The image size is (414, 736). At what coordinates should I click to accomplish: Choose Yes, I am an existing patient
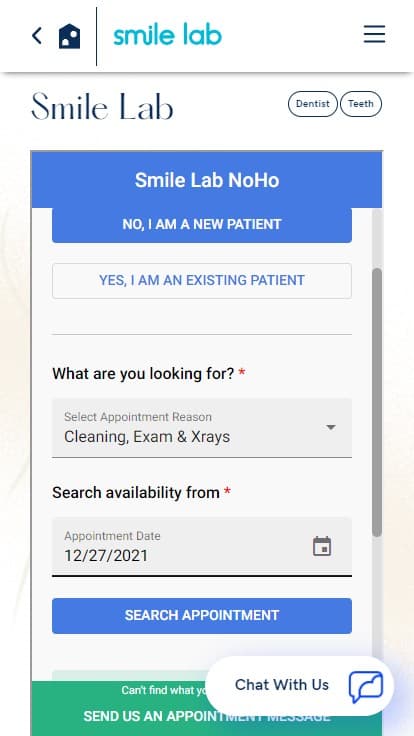pos(202,281)
